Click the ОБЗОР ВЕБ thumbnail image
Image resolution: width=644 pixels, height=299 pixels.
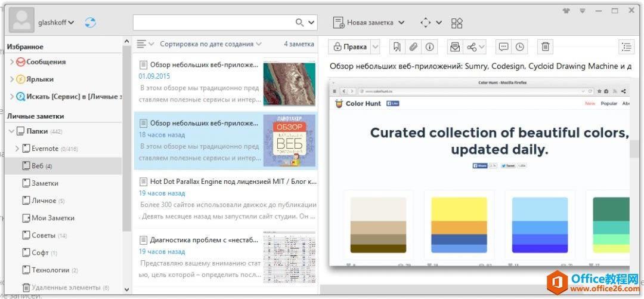tap(289, 141)
